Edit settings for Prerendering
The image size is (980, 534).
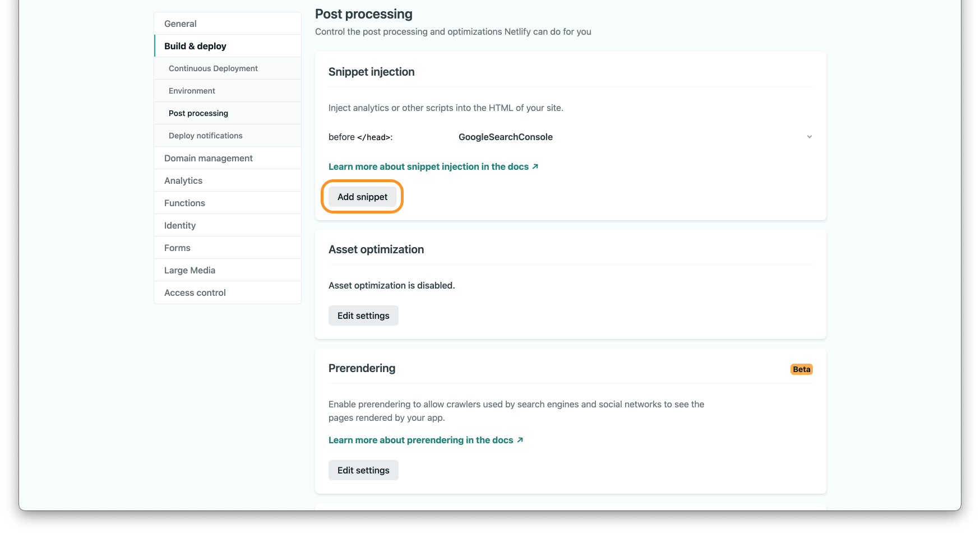[363, 470]
